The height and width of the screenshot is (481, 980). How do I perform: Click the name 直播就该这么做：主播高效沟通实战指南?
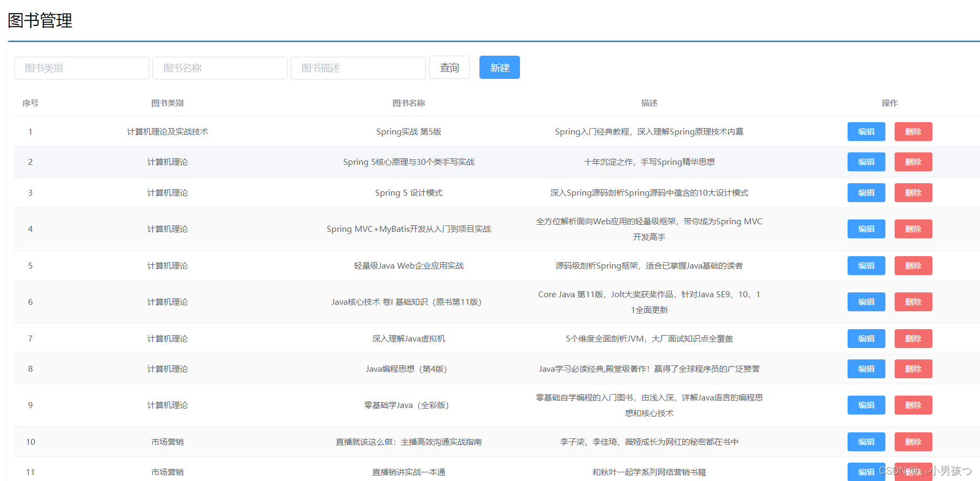[409, 442]
